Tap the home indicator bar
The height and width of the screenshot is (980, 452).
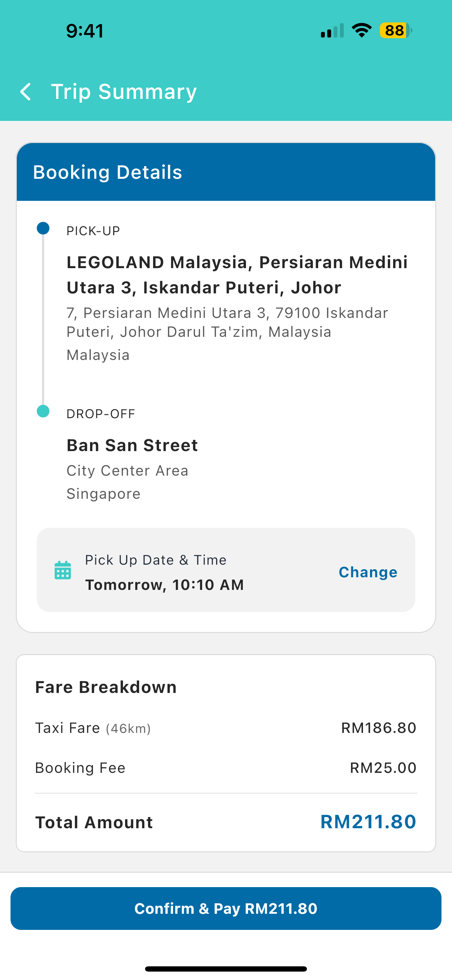(x=226, y=968)
